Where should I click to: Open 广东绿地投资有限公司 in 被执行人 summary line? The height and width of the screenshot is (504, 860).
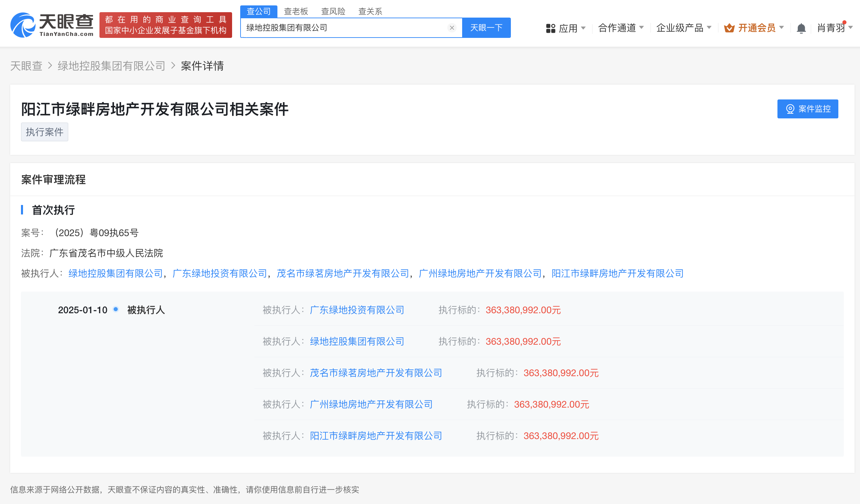click(220, 273)
